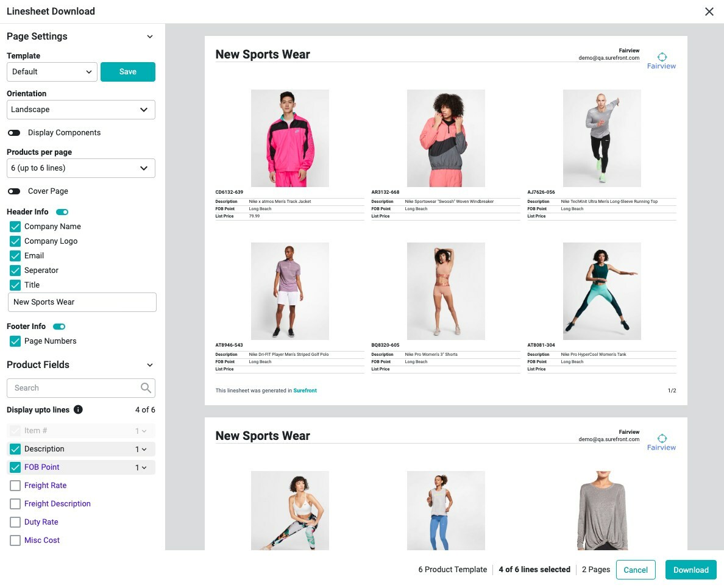Collapse the Page Settings section
The height and width of the screenshot is (588, 724).
coord(150,37)
